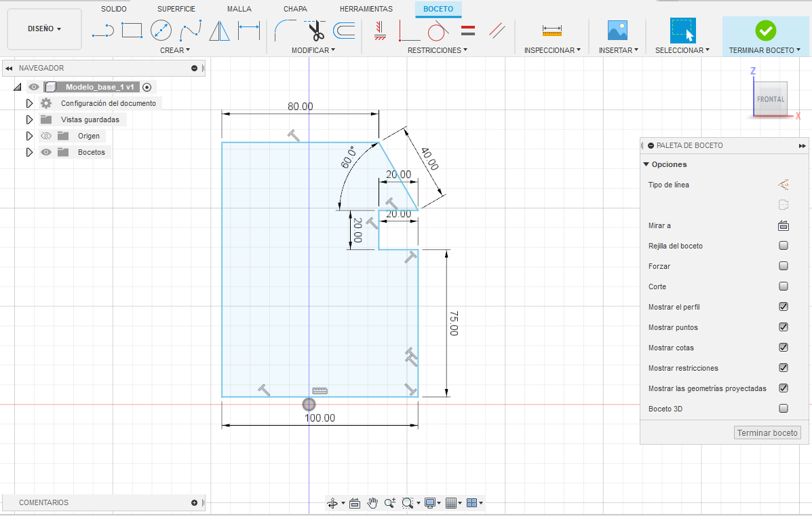Image resolution: width=812 pixels, height=516 pixels.
Task: Show the hidden Origen folder
Action: (46, 136)
